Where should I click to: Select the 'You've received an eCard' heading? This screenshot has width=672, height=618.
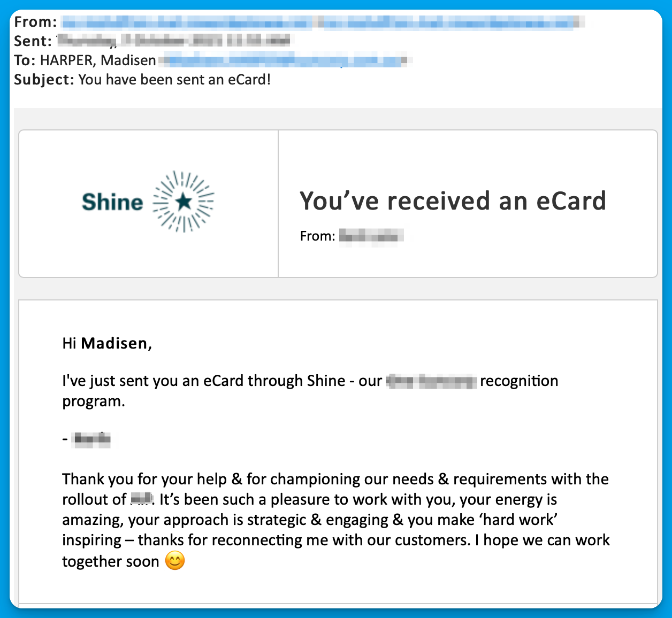tap(453, 201)
